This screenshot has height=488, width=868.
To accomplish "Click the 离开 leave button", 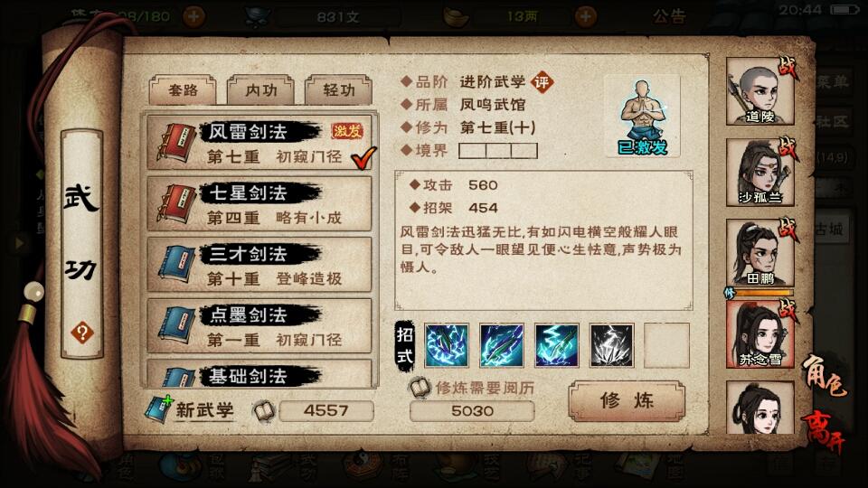I will 823,431.
